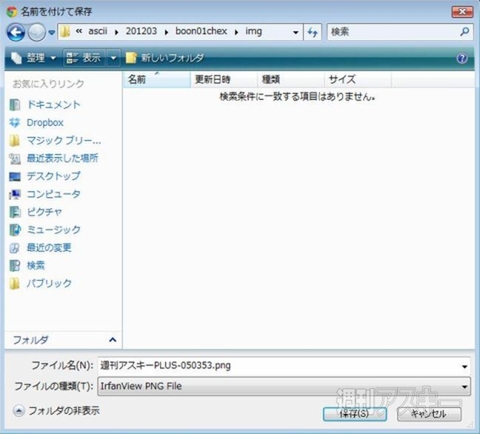Collapse with フォルダの非表示 toggle
Viewport: 480px width, 434px height.
click(x=56, y=411)
